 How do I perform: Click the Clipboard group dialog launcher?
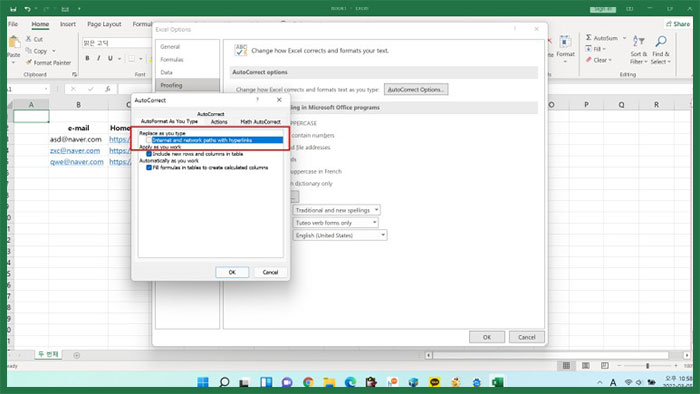[75, 75]
